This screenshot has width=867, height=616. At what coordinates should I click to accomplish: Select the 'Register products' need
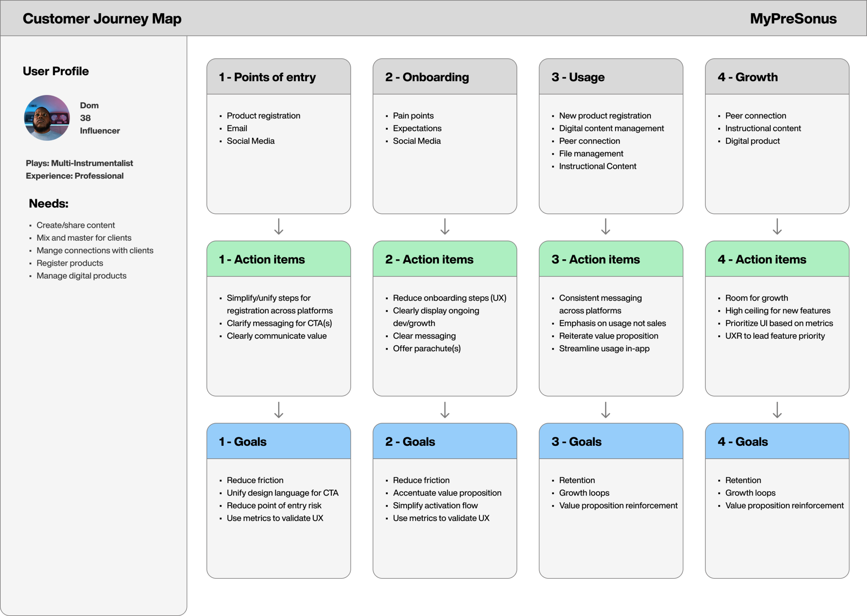pyautogui.click(x=70, y=263)
